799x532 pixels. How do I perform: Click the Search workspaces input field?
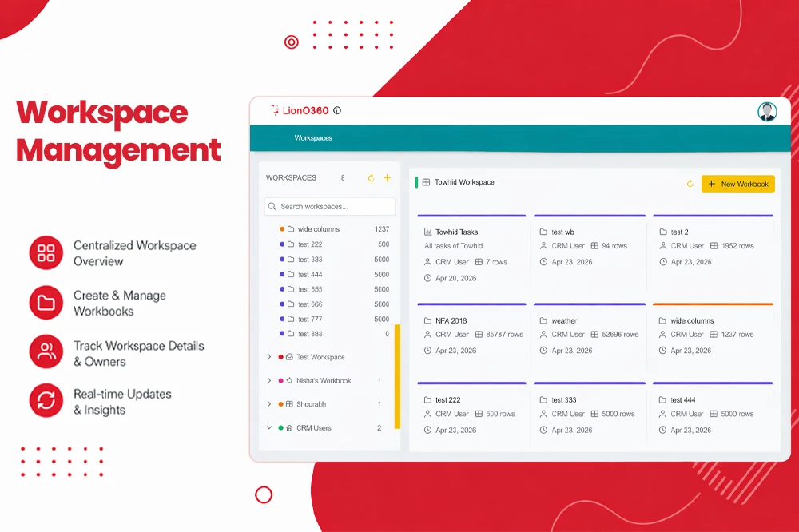pos(329,207)
